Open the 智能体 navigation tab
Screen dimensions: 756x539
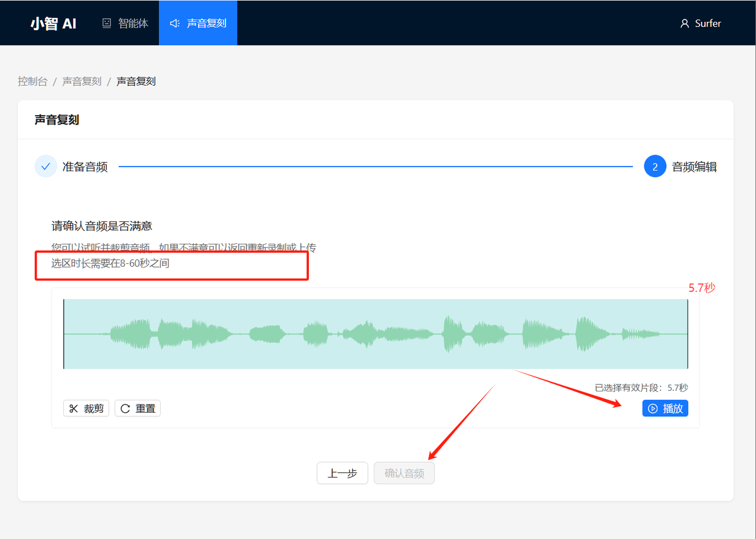[x=125, y=24]
